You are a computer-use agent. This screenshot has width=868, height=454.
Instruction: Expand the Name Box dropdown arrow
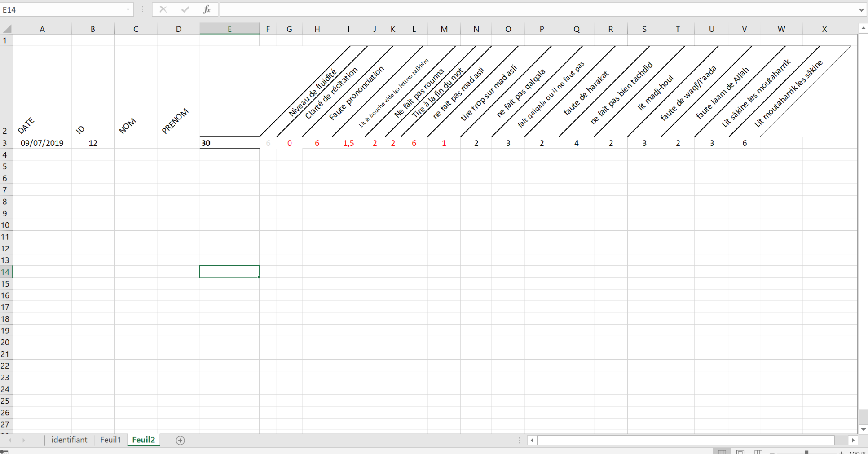[128, 9]
